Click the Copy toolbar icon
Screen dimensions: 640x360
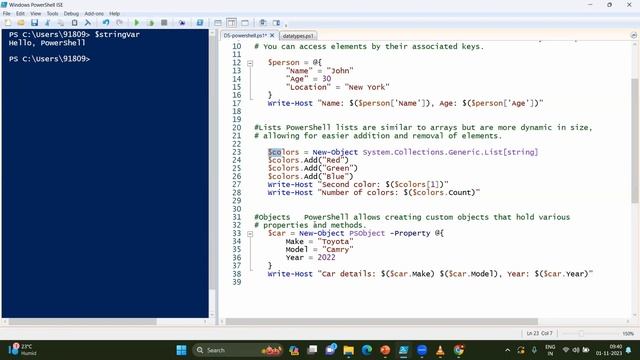60,23
